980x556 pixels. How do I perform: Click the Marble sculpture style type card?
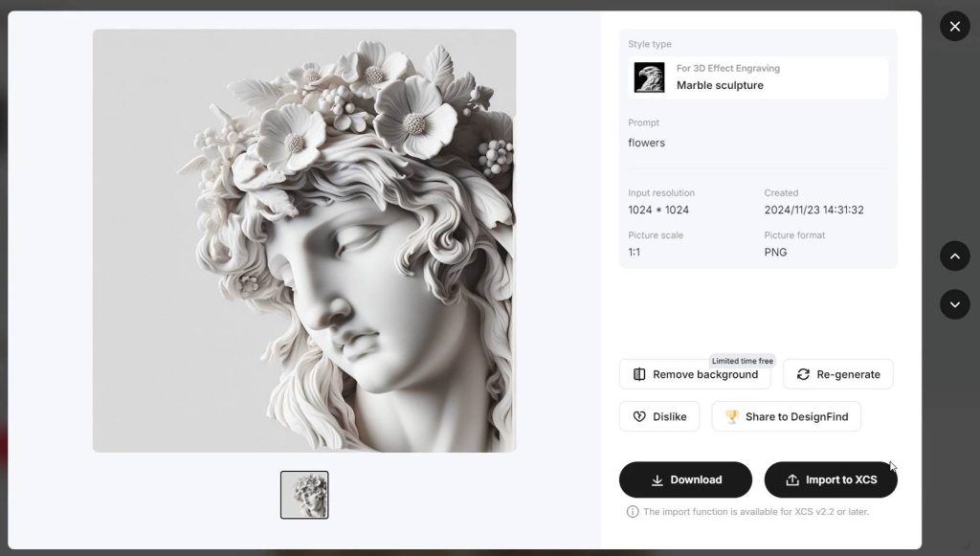click(758, 78)
